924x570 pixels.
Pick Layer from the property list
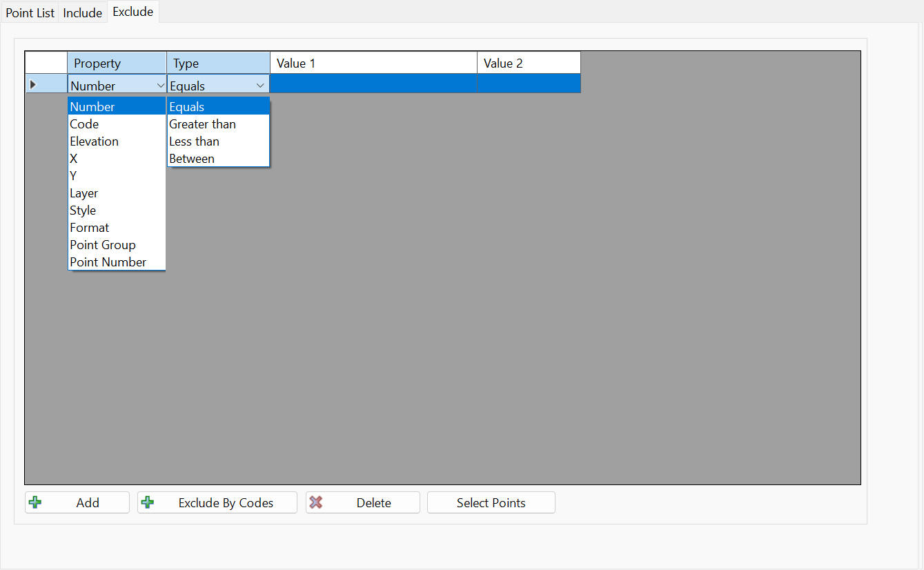click(x=84, y=193)
